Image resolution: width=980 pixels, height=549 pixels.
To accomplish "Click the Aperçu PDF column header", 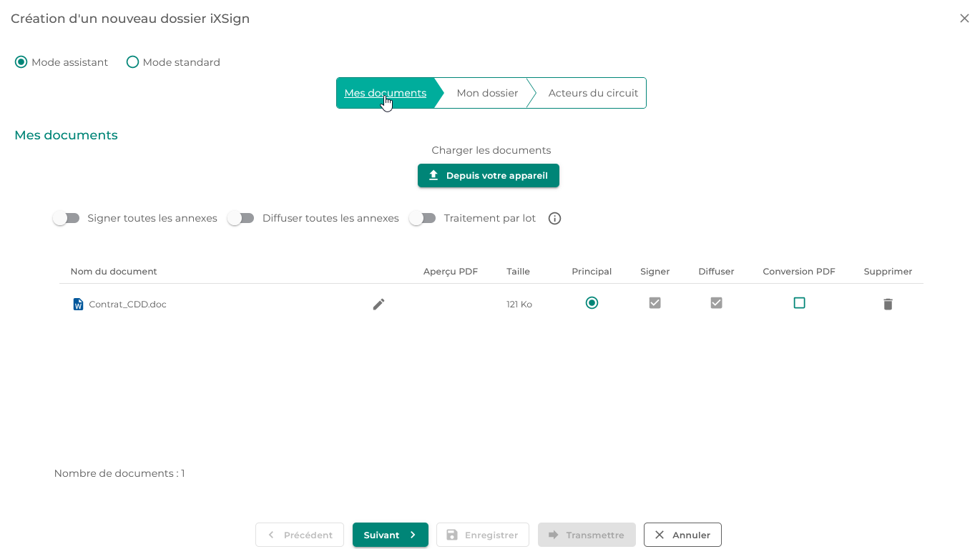I will pyautogui.click(x=451, y=272).
